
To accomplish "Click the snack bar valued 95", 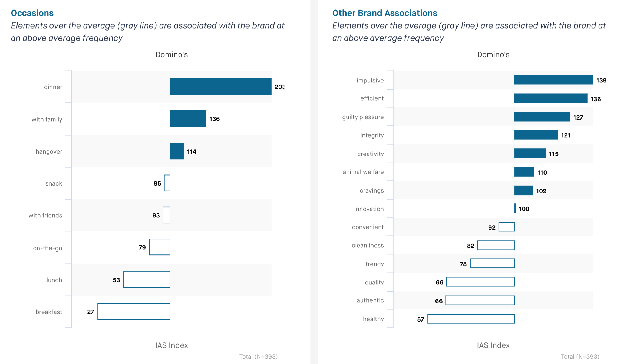I will 167,183.
